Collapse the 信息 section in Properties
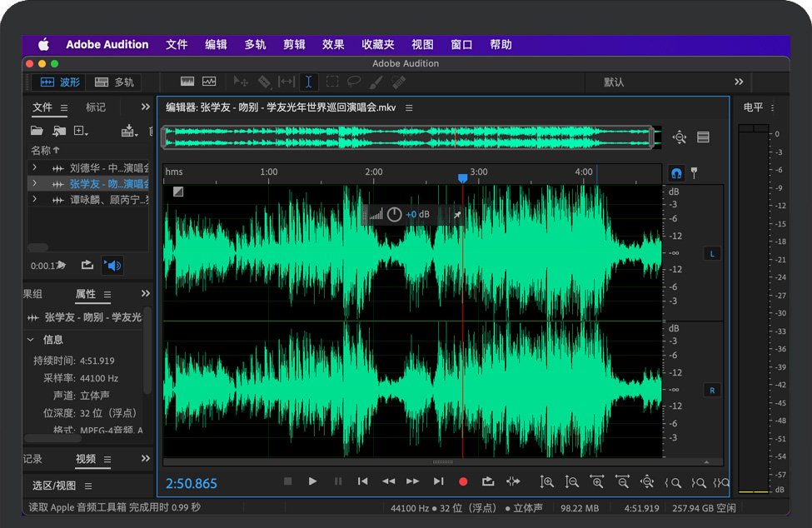This screenshot has width=812, height=528. click(x=31, y=340)
